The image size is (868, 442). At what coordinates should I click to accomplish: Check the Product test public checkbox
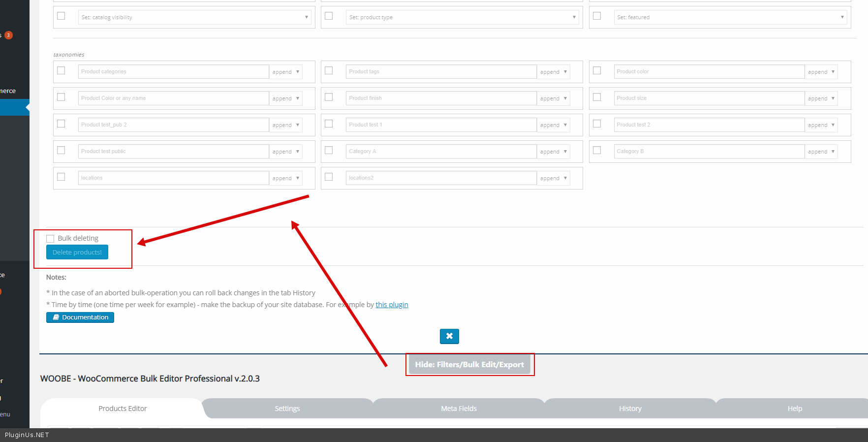click(x=61, y=150)
